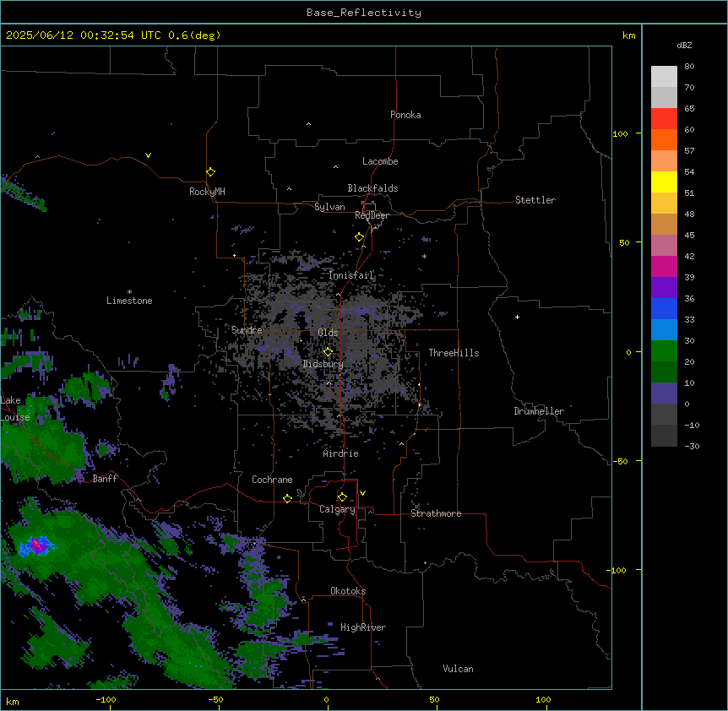The width and height of the screenshot is (728, 711).
Task: Click the yellow V marker northwest of RockyMH
Action: click(x=148, y=155)
